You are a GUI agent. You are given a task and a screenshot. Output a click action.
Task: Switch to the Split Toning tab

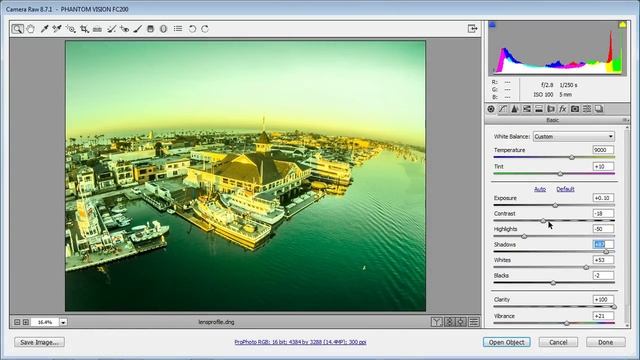pyautogui.click(x=539, y=109)
